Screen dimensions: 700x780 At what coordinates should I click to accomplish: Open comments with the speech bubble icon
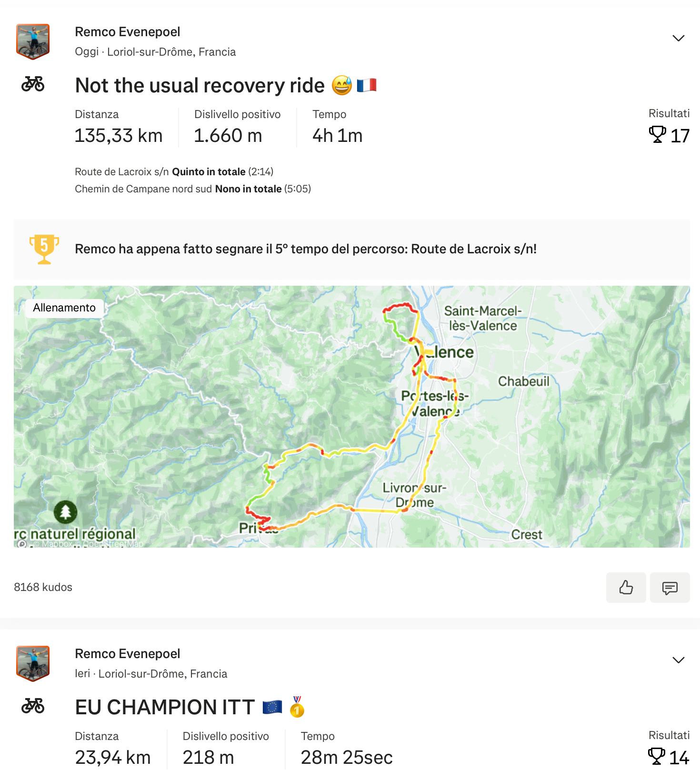tap(670, 587)
